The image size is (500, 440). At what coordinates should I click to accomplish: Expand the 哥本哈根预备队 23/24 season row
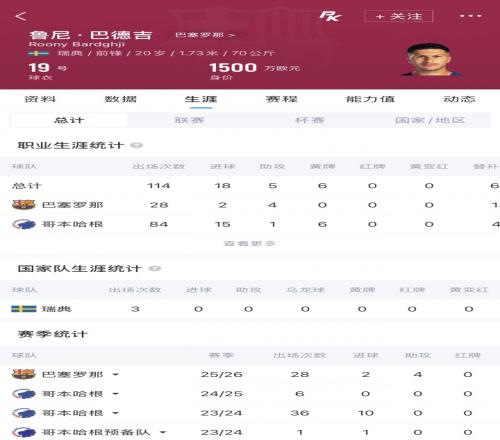(x=163, y=433)
